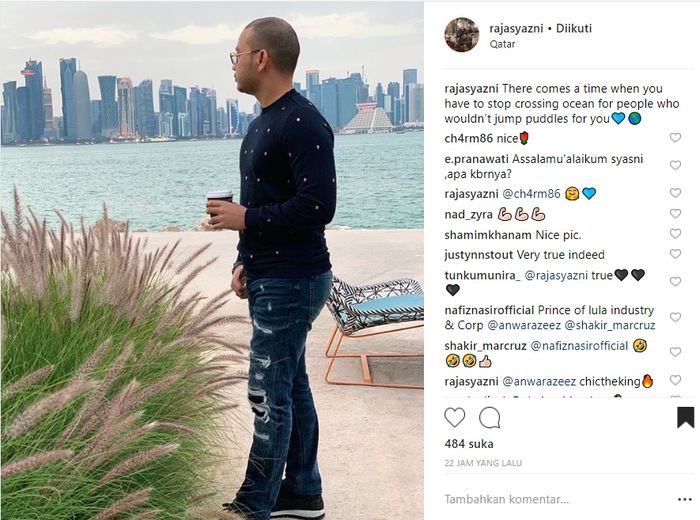This screenshot has height=520, width=700.
Task: Click the Diikuti following button
Action: coord(574,29)
